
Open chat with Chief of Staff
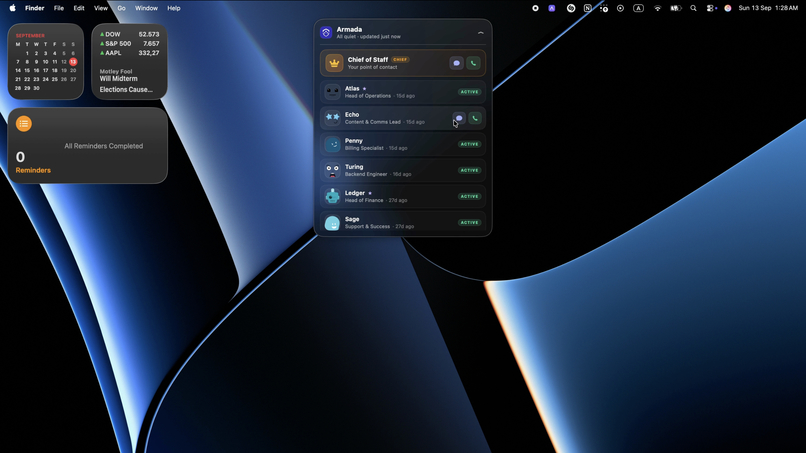click(x=456, y=63)
